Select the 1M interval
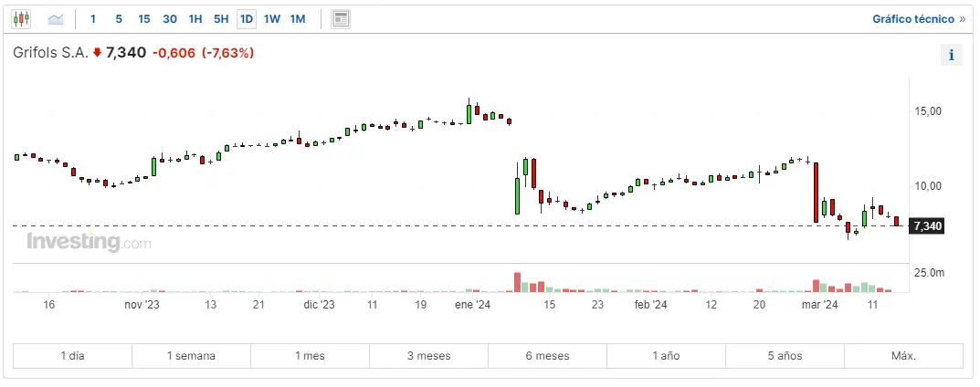Screen dimensions: 980x387 click(x=298, y=19)
